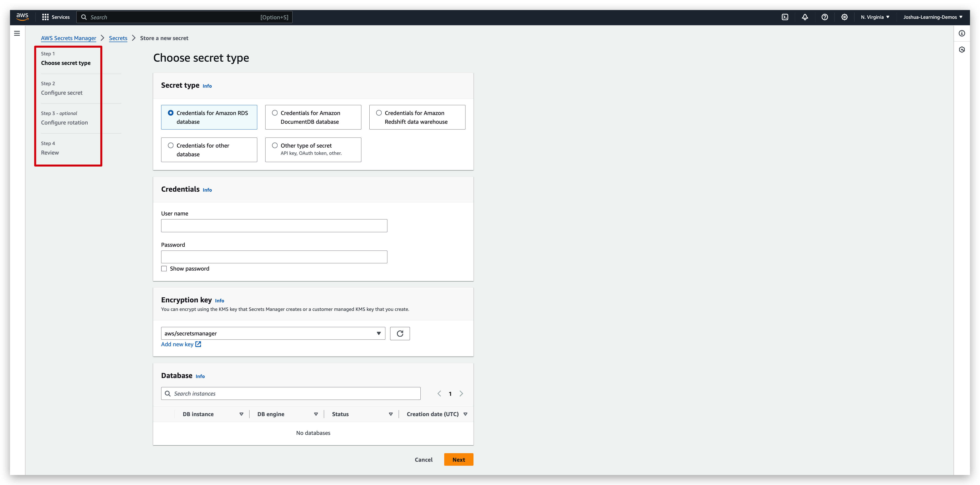Toggle the hamburger navigation menu
The height and width of the screenshot is (485, 980).
click(x=16, y=33)
